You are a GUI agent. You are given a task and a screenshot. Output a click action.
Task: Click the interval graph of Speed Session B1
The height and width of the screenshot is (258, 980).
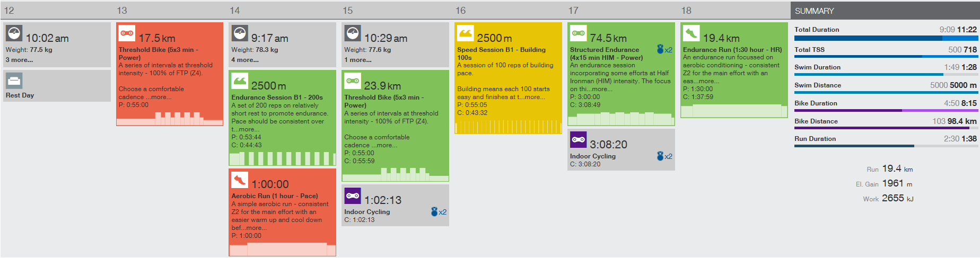coord(508,127)
